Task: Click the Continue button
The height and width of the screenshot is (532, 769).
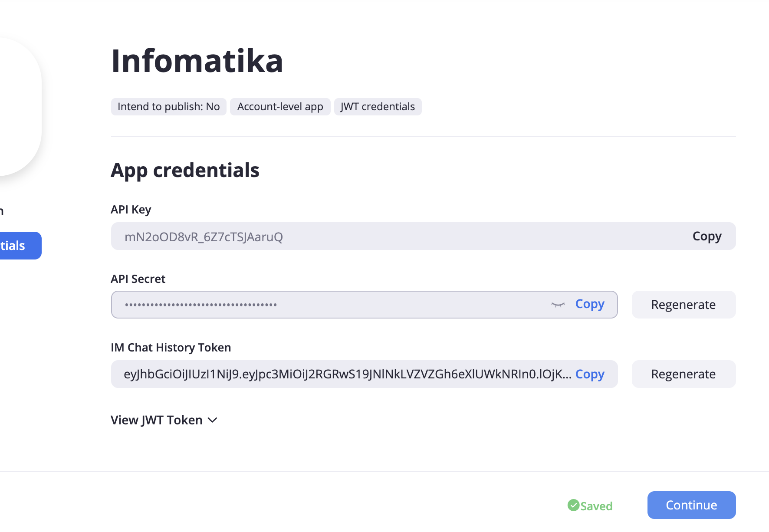Action: click(x=691, y=505)
